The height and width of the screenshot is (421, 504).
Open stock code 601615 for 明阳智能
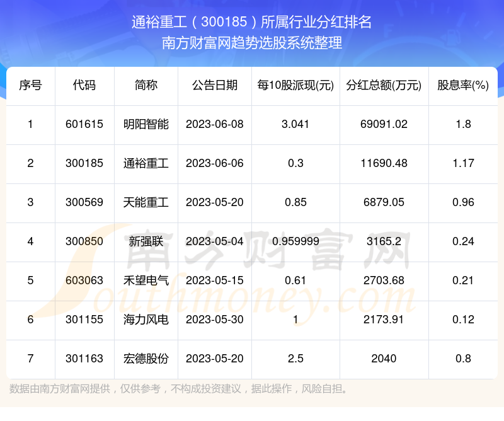coord(84,125)
